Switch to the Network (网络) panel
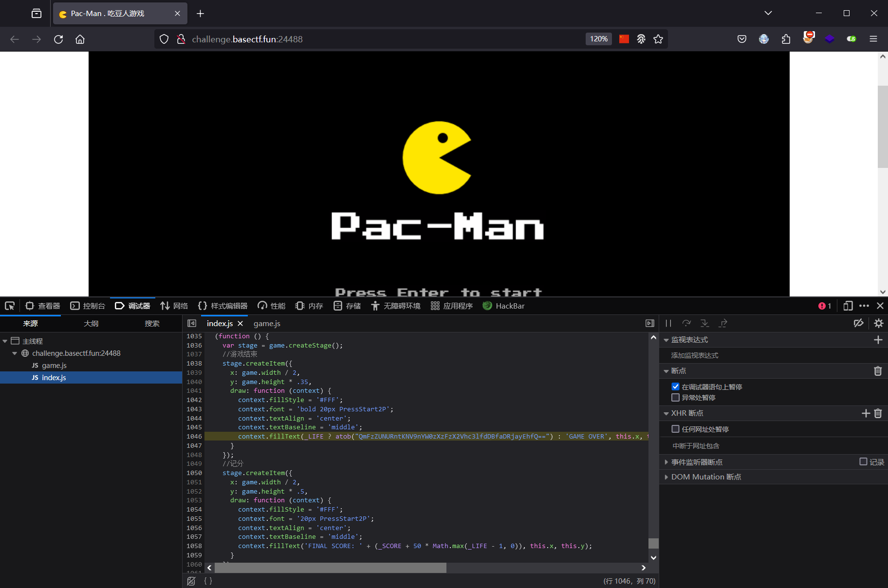The width and height of the screenshot is (888, 588). tap(174, 306)
